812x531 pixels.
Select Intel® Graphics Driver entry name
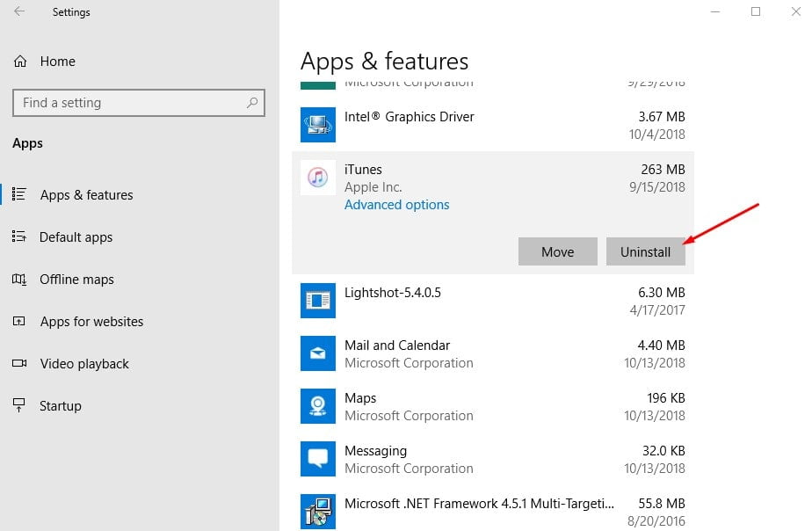410,117
